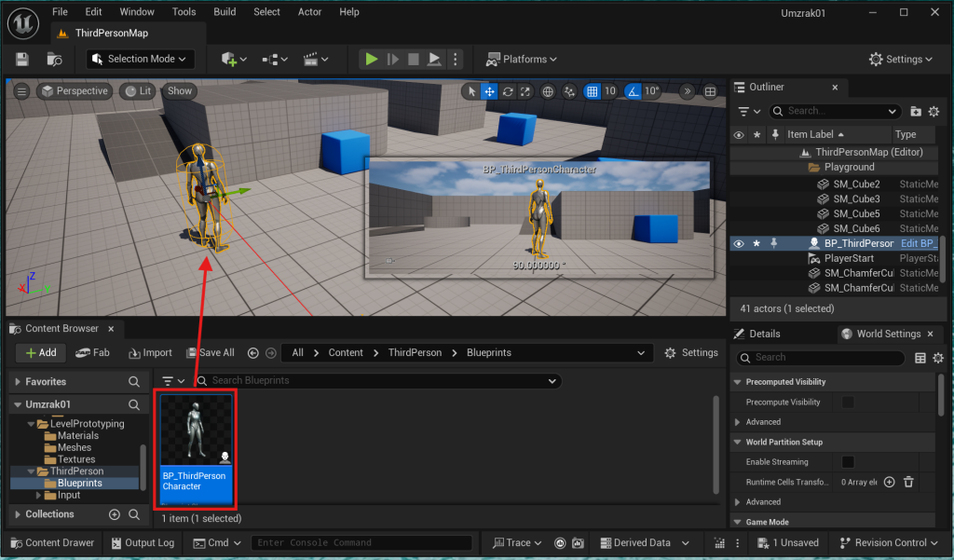Click the Eject/possess play mode icon

pos(434,59)
